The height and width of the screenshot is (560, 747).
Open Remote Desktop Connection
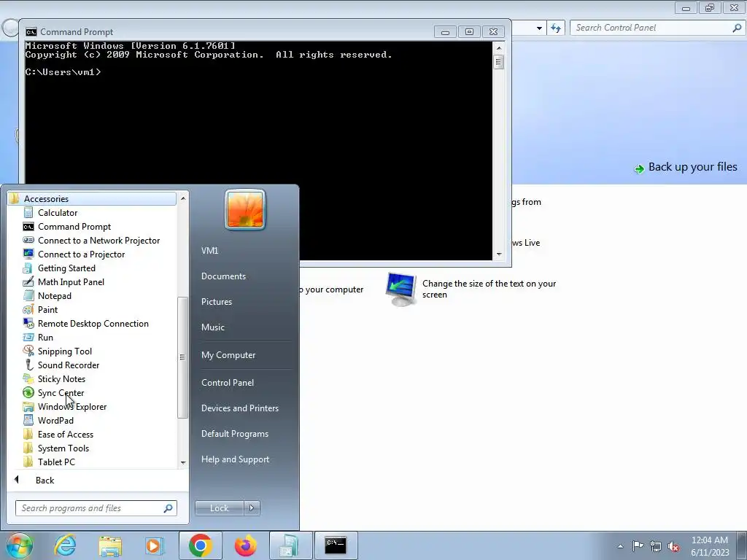[x=93, y=323]
